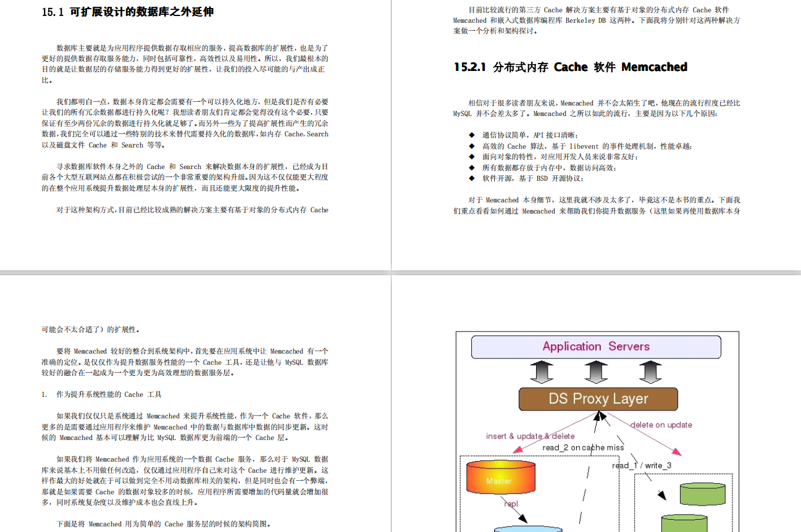Click the paragraph beginning "对于 Memcached 本身细节"

(597, 206)
